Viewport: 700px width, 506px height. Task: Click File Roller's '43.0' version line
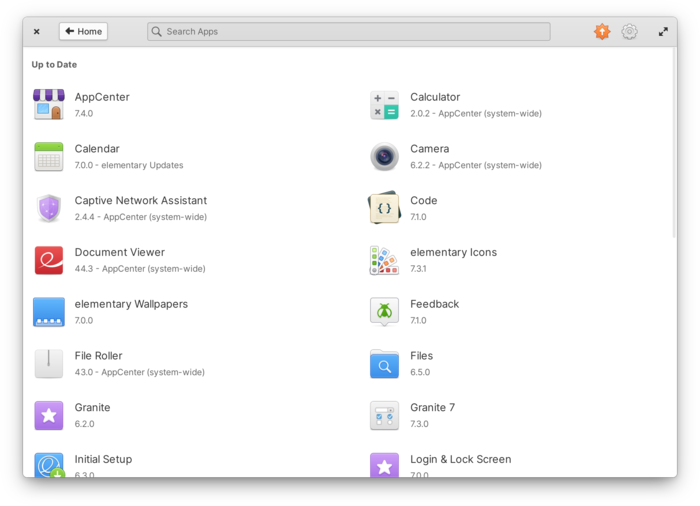coord(139,372)
